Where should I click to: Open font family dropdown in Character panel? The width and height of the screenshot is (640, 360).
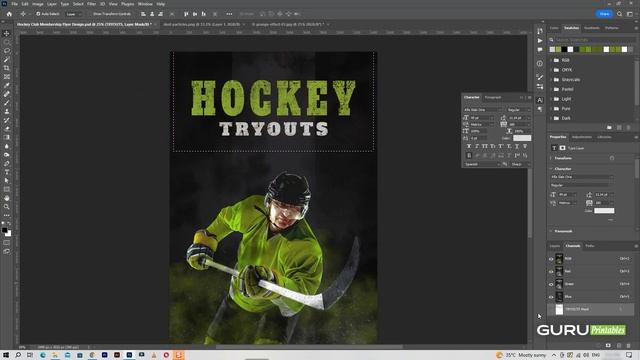coord(483,110)
